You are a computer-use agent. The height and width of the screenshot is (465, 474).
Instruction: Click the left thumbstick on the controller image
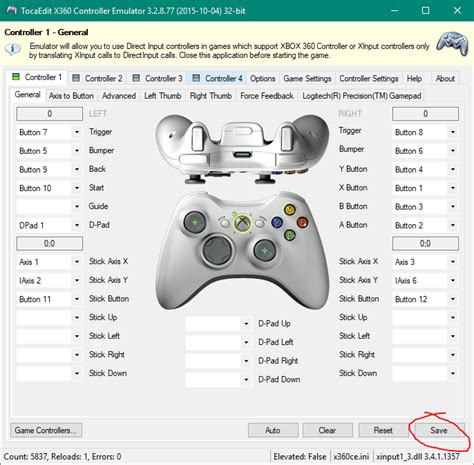click(195, 222)
